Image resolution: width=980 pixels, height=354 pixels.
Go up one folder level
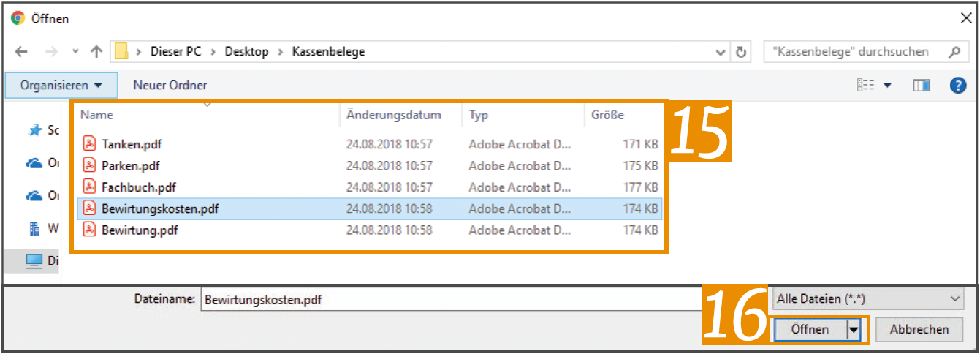click(x=96, y=52)
